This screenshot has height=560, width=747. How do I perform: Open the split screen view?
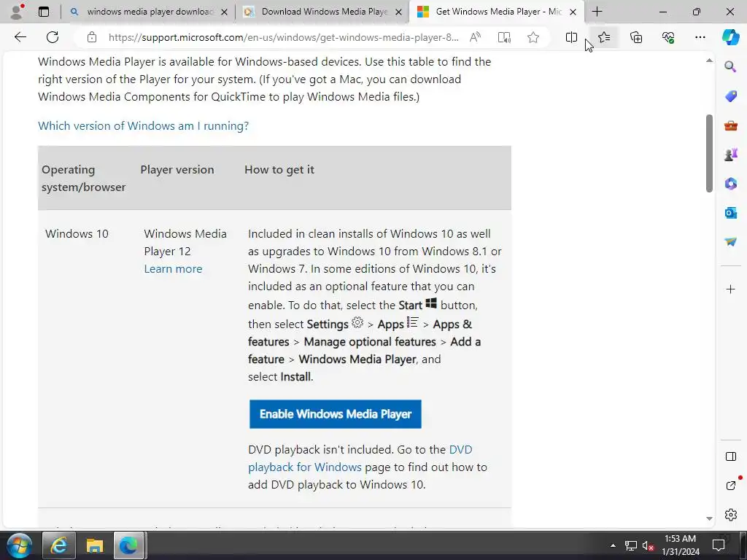coord(571,37)
